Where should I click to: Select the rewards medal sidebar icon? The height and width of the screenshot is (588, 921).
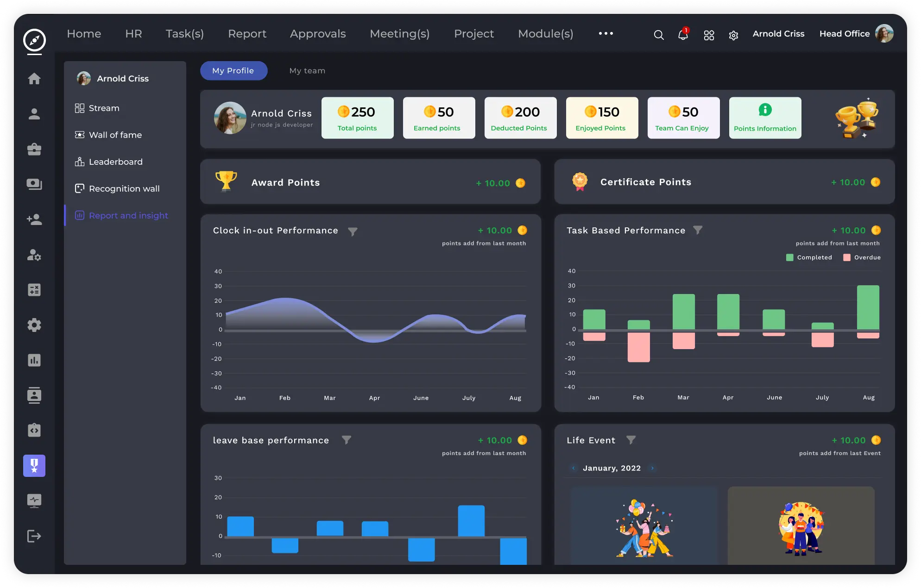pyautogui.click(x=34, y=465)
